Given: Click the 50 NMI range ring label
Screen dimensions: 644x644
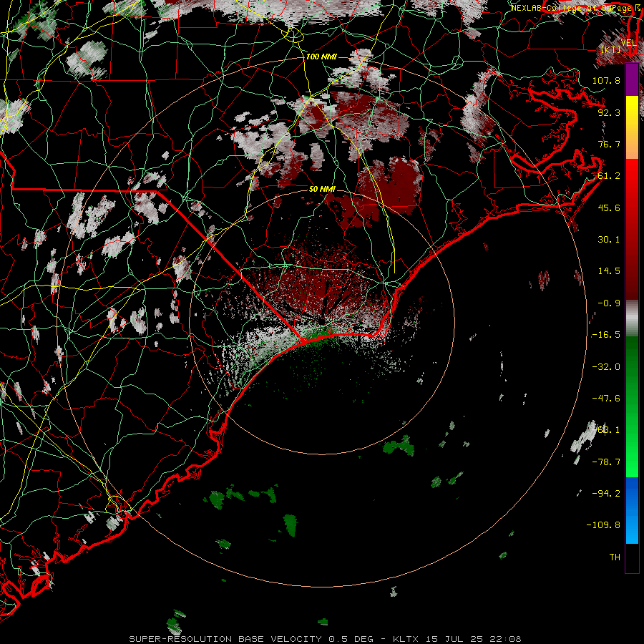Looking at the screenshot, I should point(322,189).
